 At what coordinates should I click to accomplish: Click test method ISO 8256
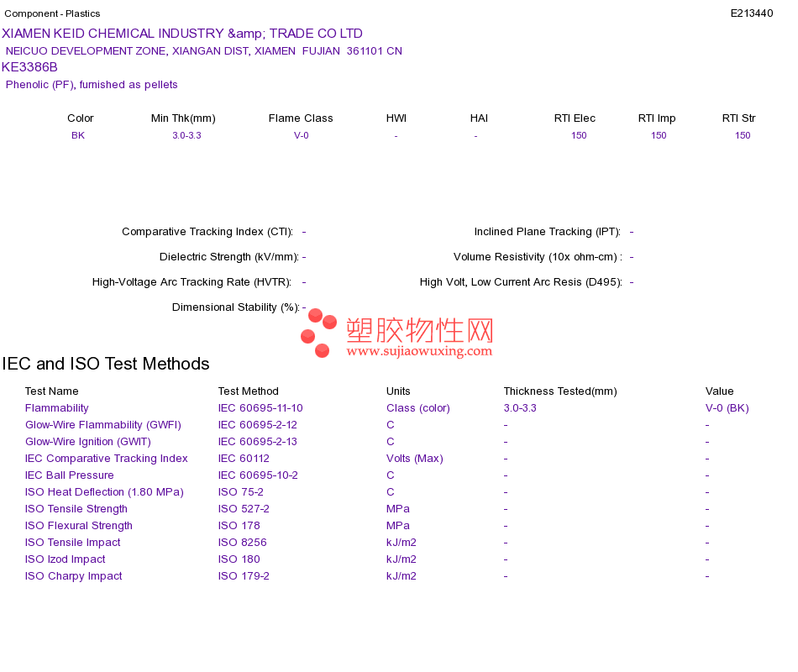(242, 542)
